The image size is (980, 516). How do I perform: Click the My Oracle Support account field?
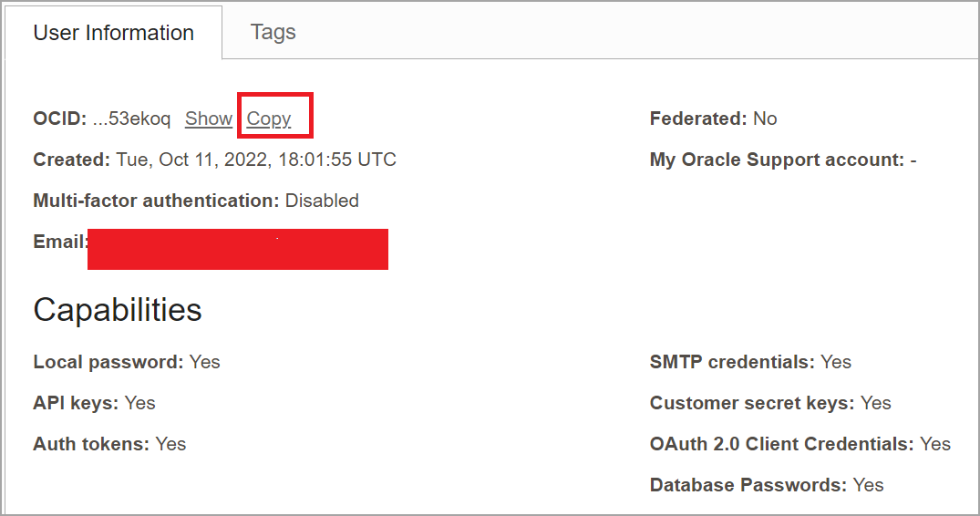[x=782, y=160]
